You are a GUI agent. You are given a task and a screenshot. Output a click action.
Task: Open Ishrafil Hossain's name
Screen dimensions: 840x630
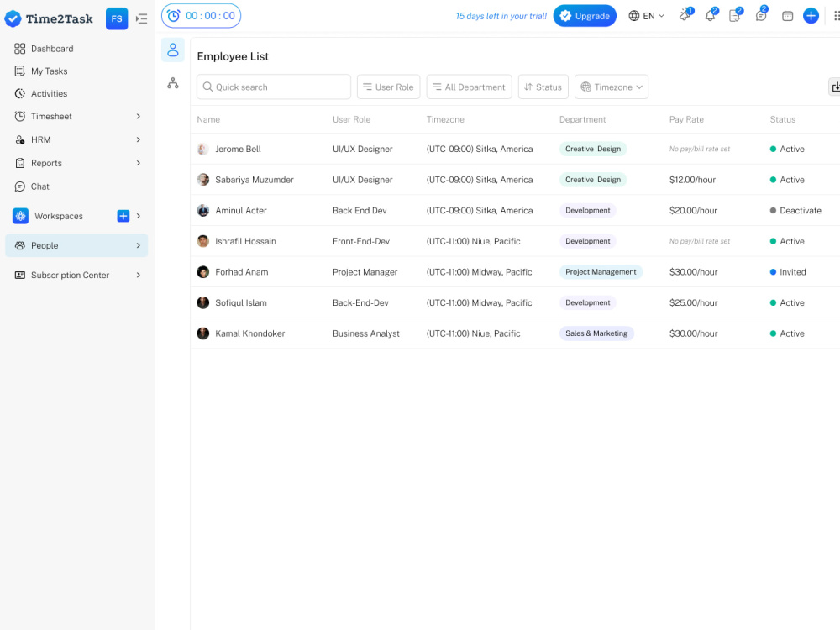245,241
